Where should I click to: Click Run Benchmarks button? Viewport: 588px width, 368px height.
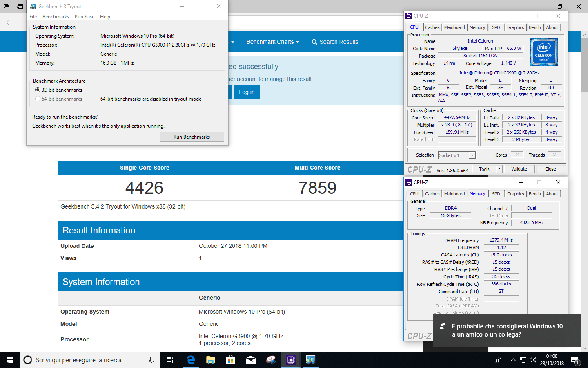pyautogui.click(x=192, y=137)
